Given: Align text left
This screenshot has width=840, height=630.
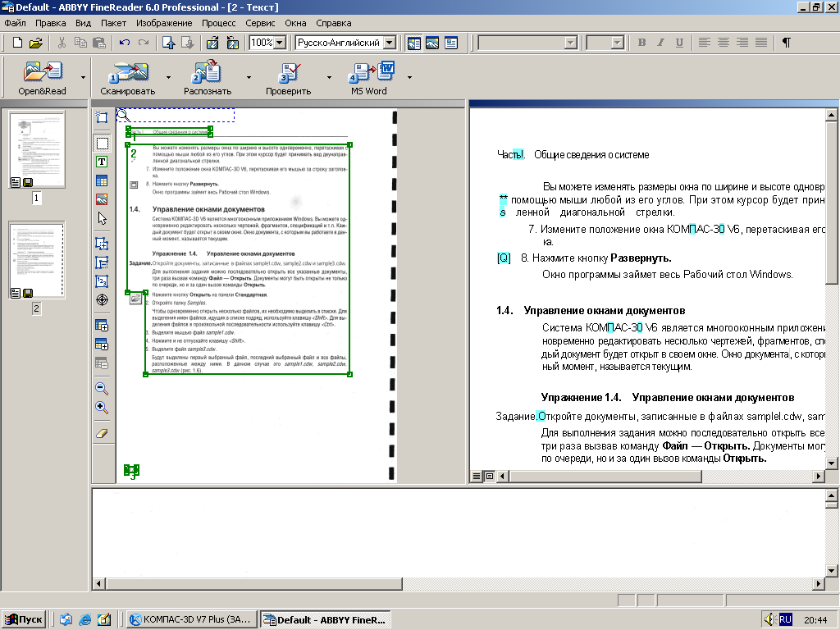Looking at the screenshot, I should 705,43.
